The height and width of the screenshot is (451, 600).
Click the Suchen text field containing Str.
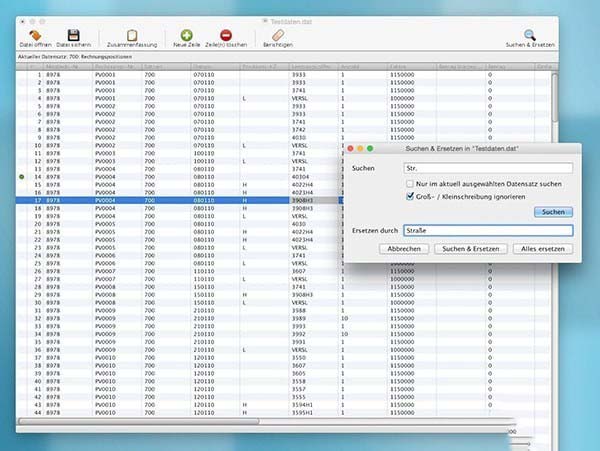(x=487, y=168)
